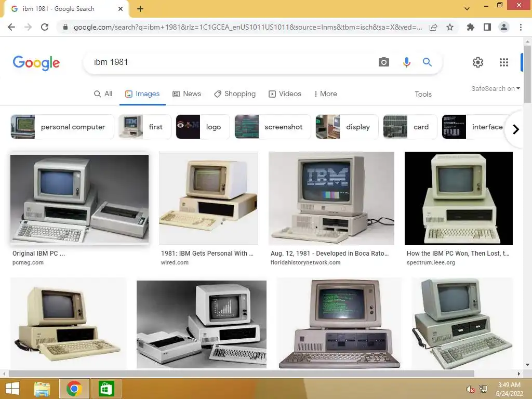Click the horizontal scrollbar right arrow
Screen dimensions: 532x399
tap(519, 374)
